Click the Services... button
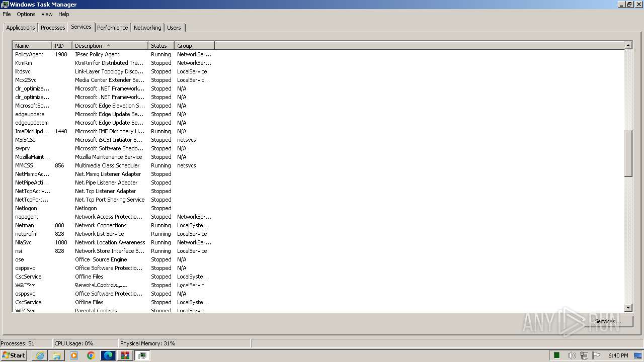The image size is (644, 362). tap(607, 321)
